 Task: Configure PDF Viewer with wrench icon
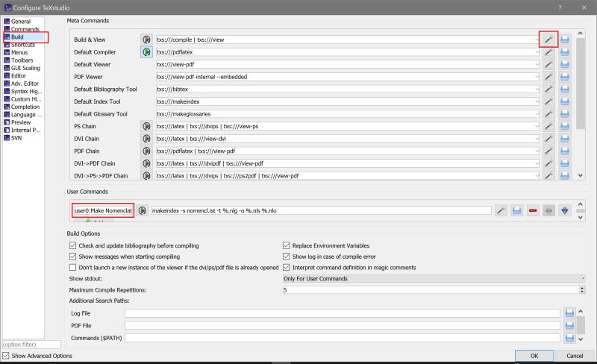click(548, 77)
